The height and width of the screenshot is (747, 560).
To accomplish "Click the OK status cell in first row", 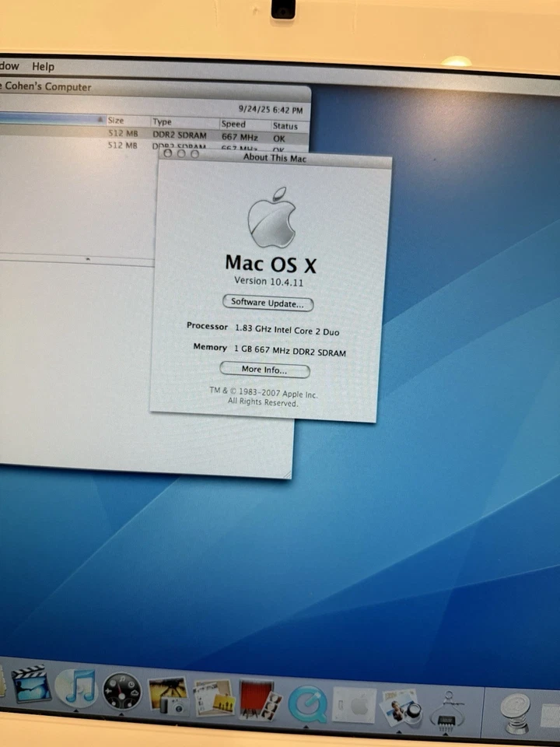I will pos(279,139).
